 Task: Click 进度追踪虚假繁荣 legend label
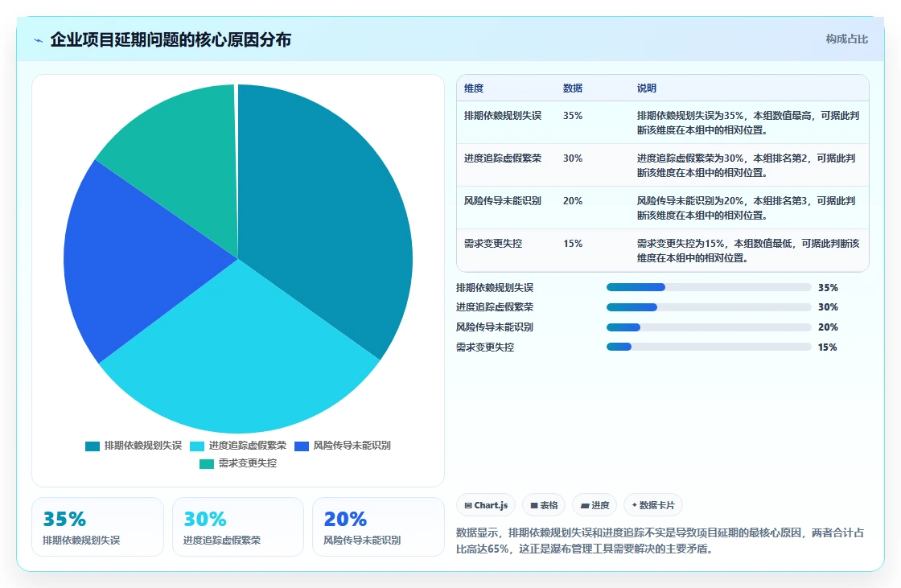coord(248,446)
